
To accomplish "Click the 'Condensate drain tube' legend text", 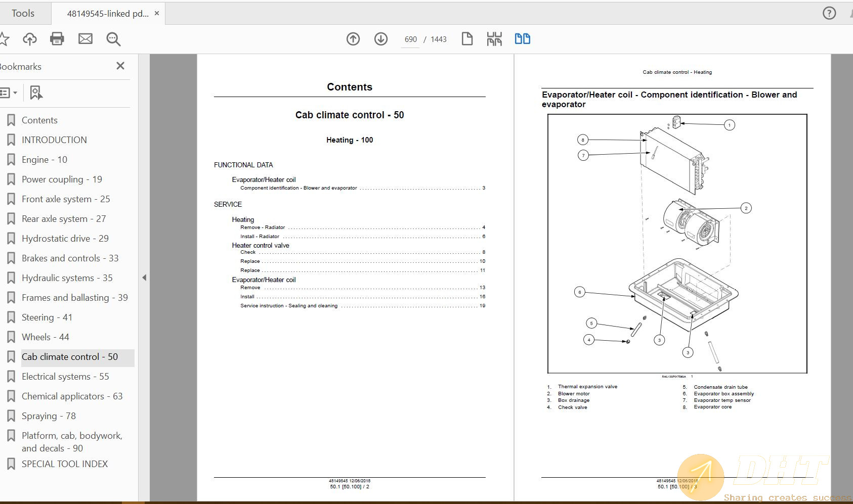I will [720, 387].
